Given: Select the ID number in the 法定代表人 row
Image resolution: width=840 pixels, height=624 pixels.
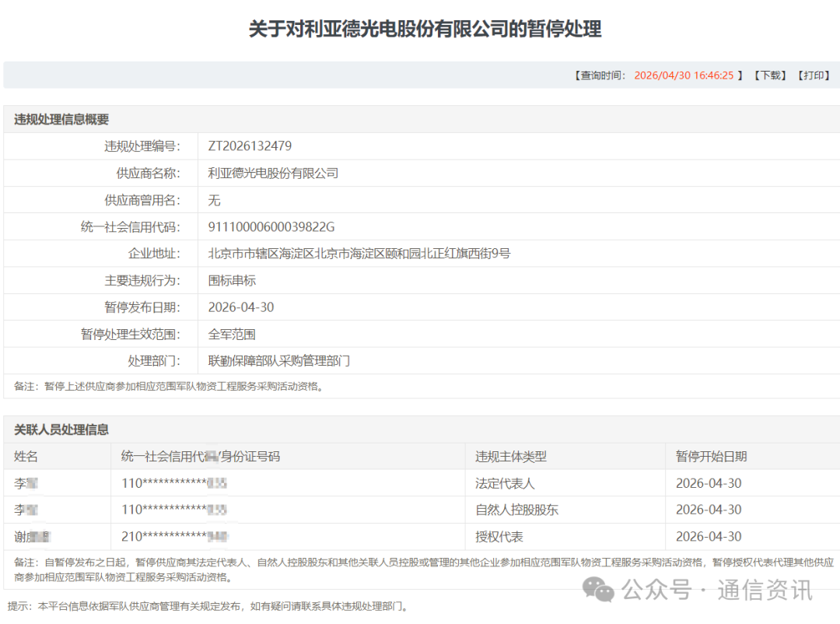Looking at the screenshot, I should tap(174, 483).
